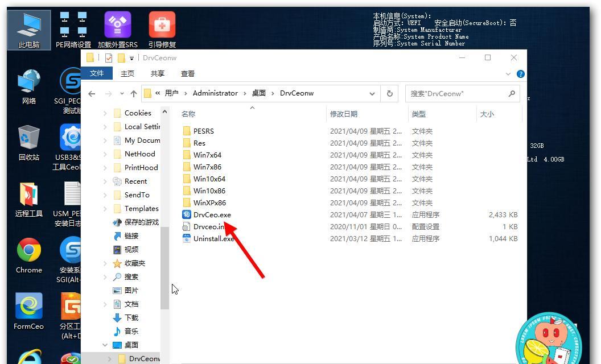Click the Explorer help question-mark icon

pyautogui.click(x=521, y=74)
